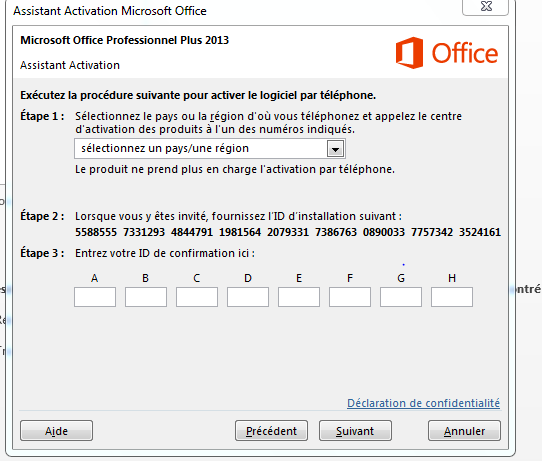Image resolution: width=542 pixels, height=461 pixels.
Task: Click the installation ID number string
Action: coord(288,232)
